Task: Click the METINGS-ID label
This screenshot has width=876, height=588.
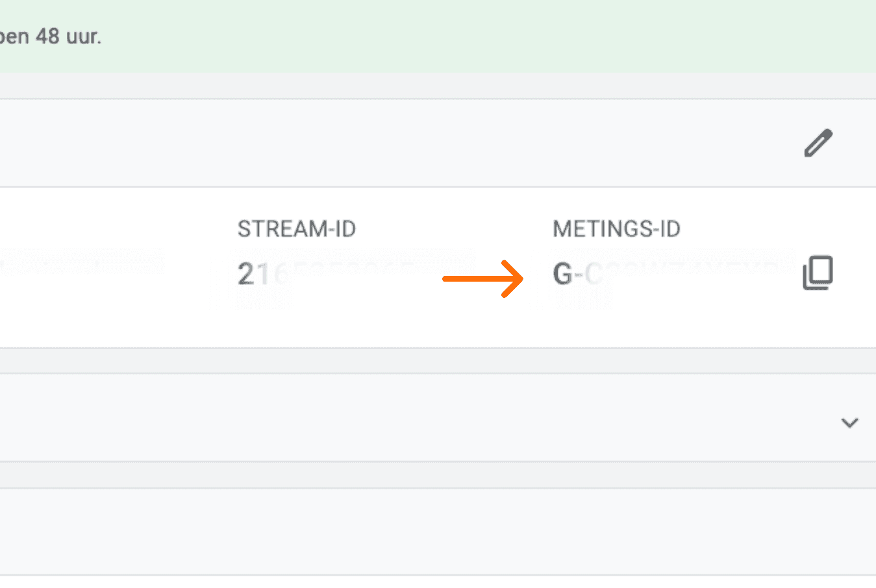Action: [x=616, y=229]
